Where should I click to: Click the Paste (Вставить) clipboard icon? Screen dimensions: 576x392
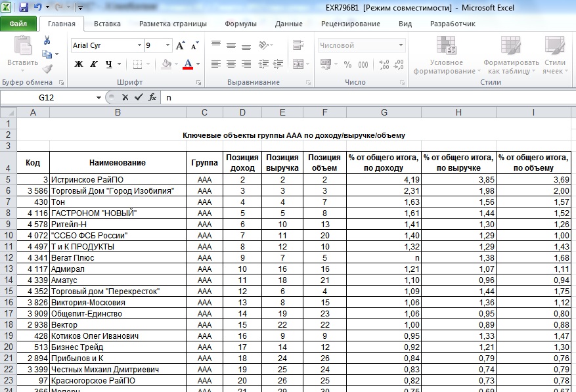click(23, 46)
